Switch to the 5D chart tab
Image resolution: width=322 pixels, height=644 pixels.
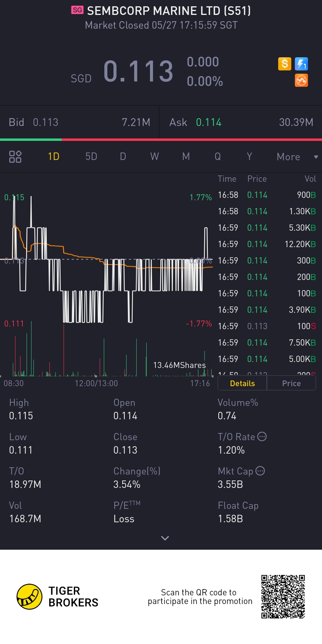91,156
